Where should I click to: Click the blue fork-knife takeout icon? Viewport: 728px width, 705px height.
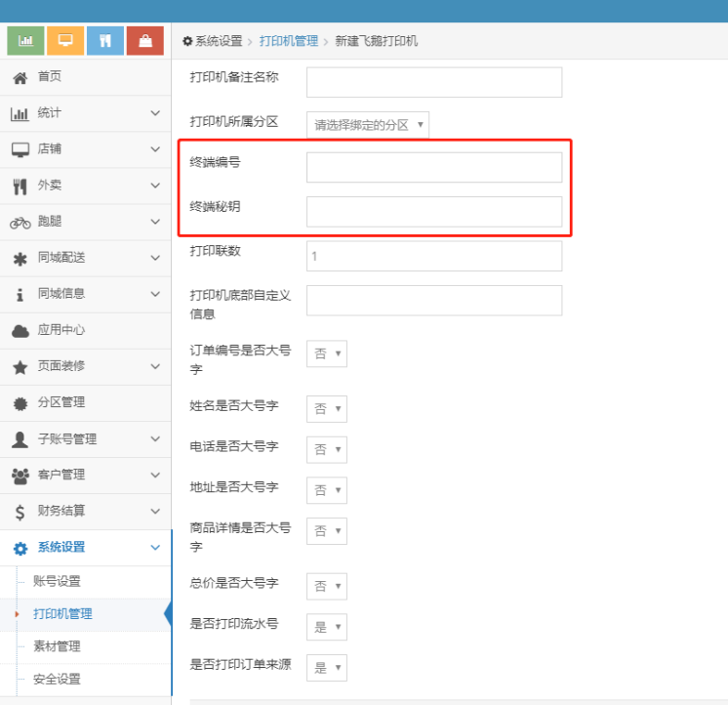(x=105, y=41)
